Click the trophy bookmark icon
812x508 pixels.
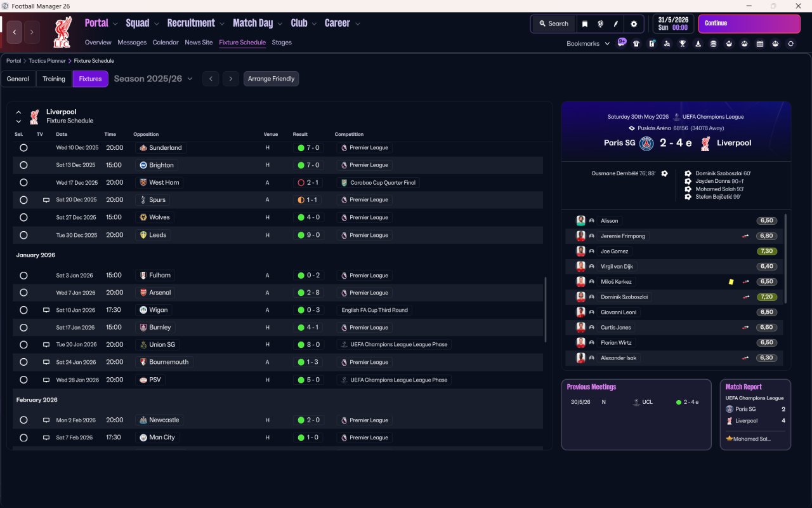pyautogui.click(x=683, y=44)
